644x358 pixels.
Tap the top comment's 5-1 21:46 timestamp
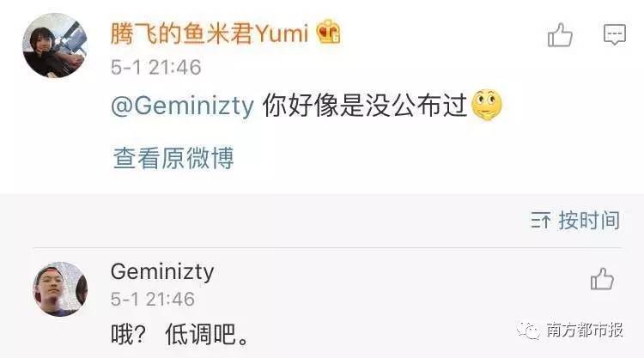point(155,67)
